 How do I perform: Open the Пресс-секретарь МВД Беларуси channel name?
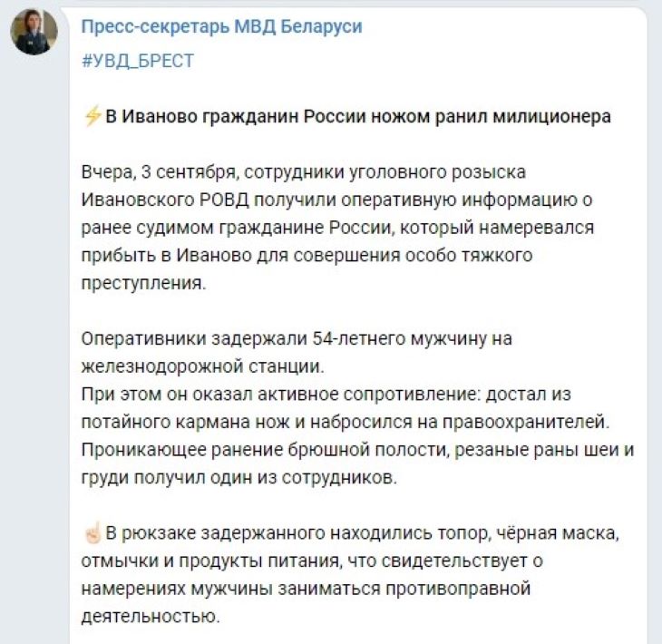(x=221, y=27)
